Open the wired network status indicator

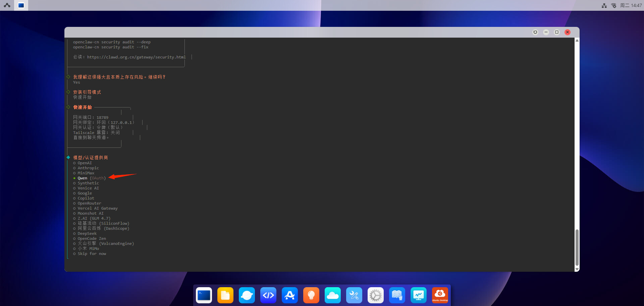point(604,5)
